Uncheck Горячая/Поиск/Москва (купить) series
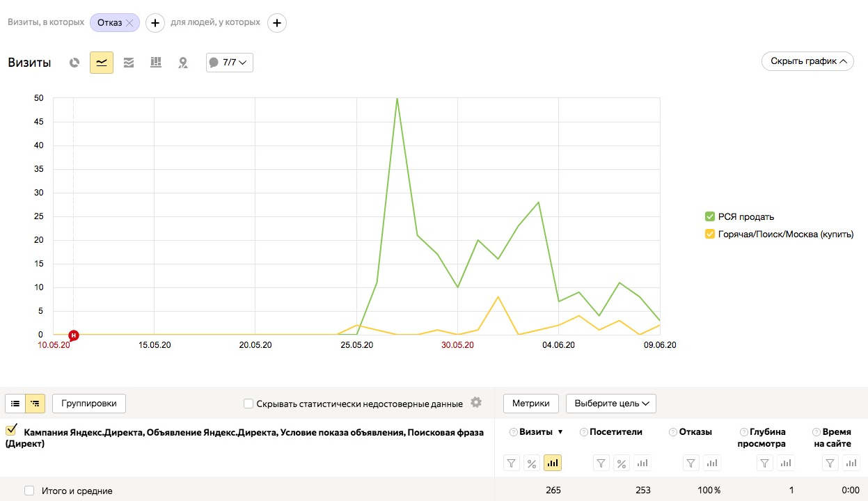The width and height of the screenshot is (868, 501). (710, 234)
